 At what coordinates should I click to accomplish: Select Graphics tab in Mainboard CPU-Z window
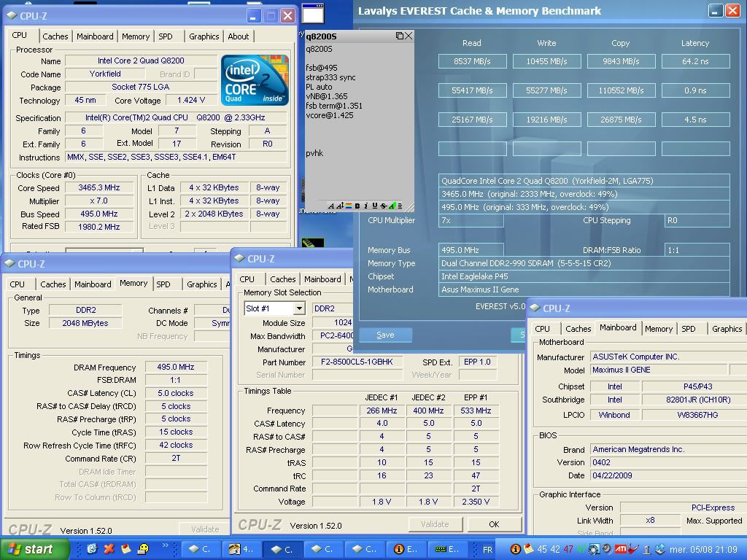[x=727, y=329]
